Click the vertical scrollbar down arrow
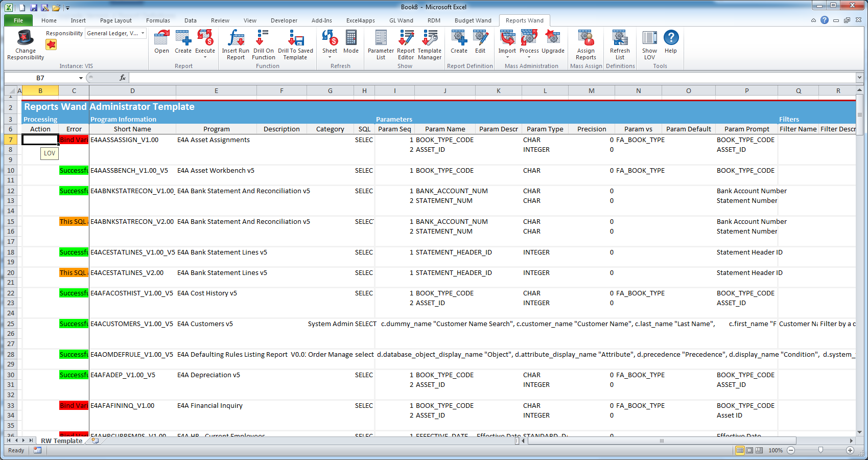 coord(859,432)
